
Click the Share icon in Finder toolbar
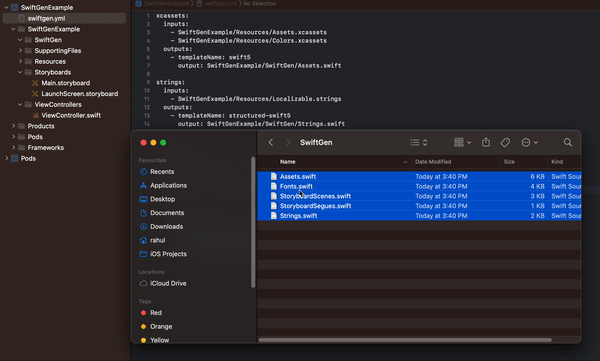click(486, 142)
